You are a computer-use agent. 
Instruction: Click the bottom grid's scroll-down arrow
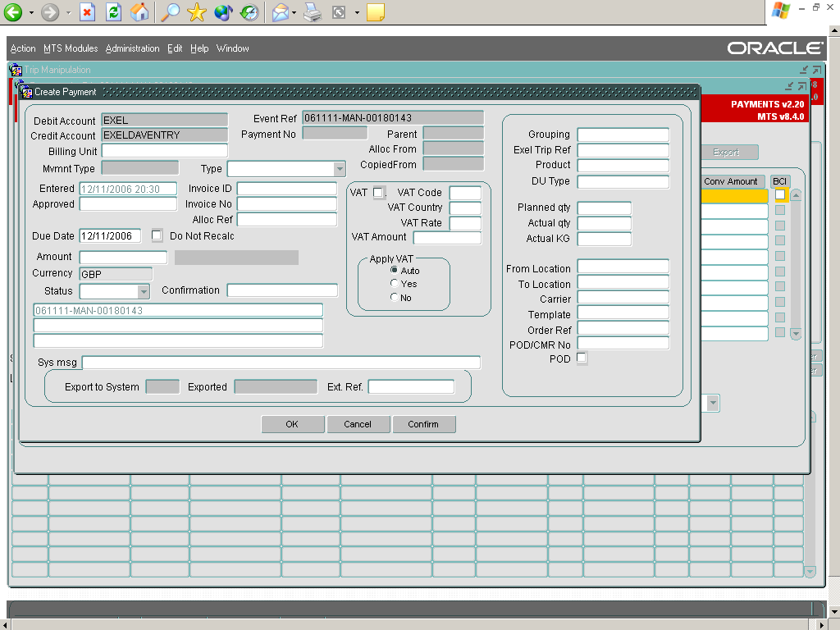[810, 572]
